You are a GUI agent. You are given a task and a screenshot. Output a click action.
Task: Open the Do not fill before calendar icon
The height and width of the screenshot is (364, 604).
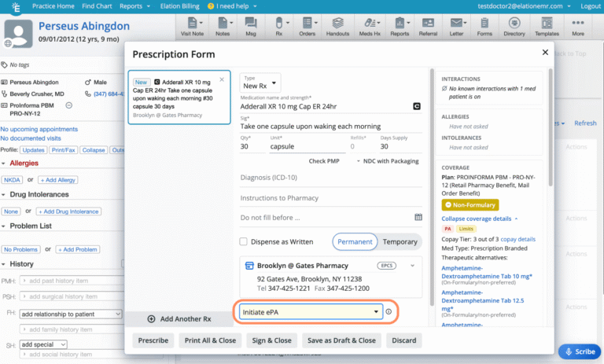[418, 217]
